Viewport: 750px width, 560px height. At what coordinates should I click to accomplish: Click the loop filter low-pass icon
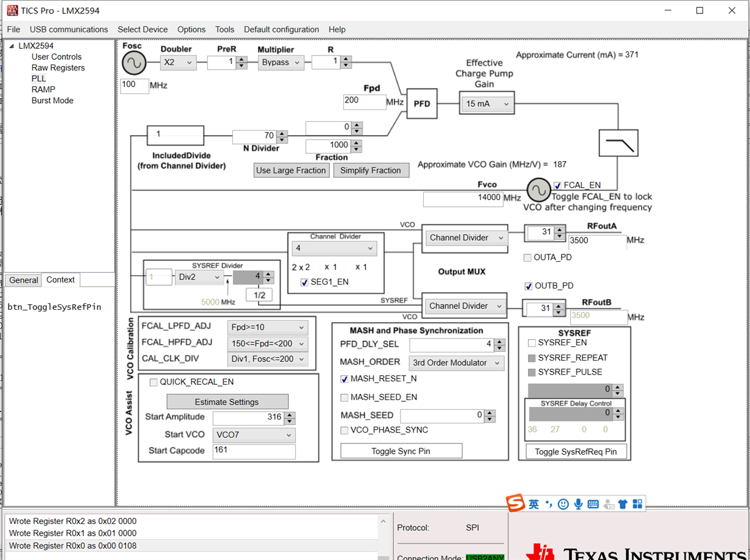pos(618,143)
